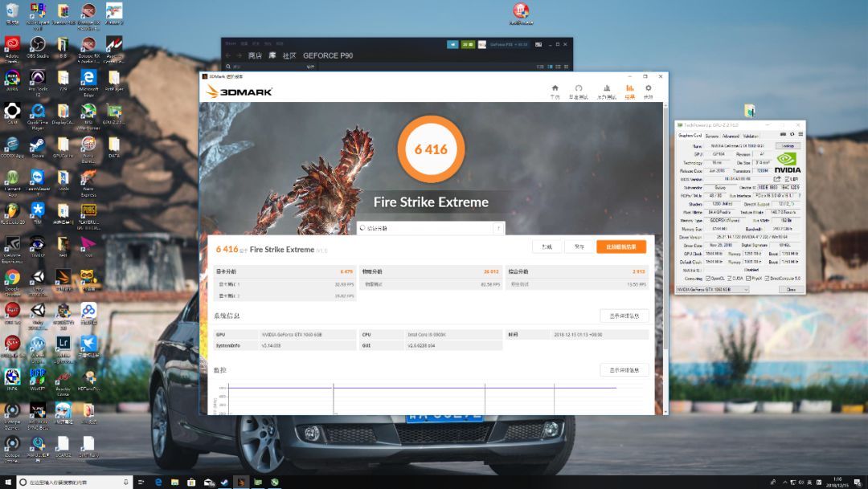Image resolution: width=868 pixels, height=489 pixels.
Task: Open Steam Big Picture mode icon
Action: click(x=538, y=44)
